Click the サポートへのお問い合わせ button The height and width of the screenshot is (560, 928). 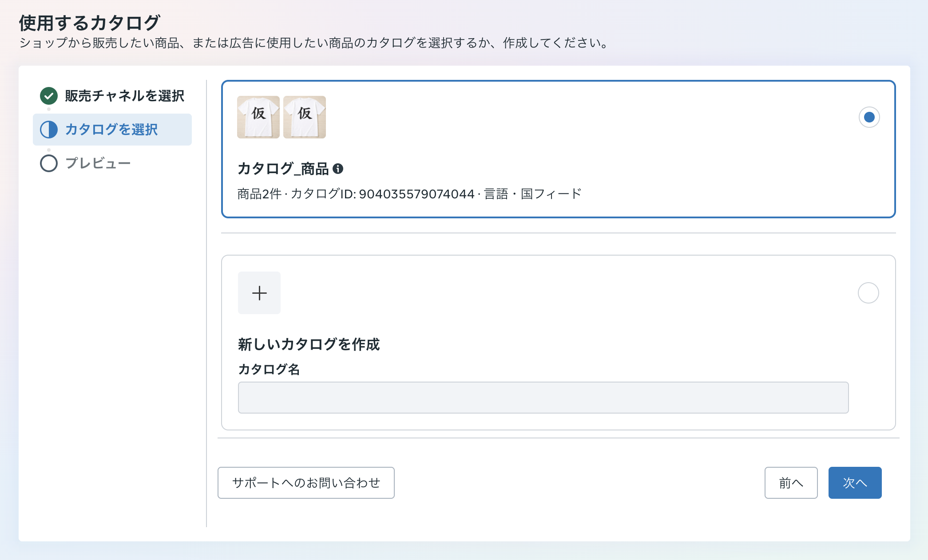pos(306,483)
